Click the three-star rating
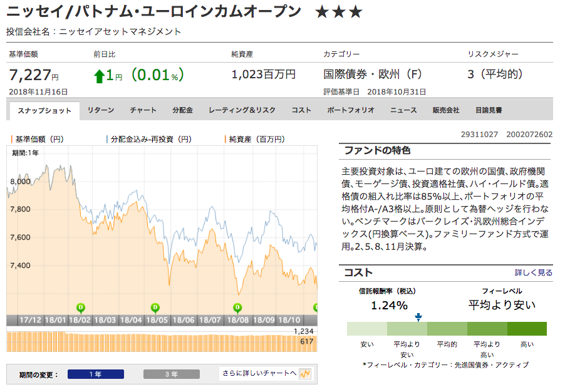565x392 pixels. pyautogui.click(x=339, y=13)
